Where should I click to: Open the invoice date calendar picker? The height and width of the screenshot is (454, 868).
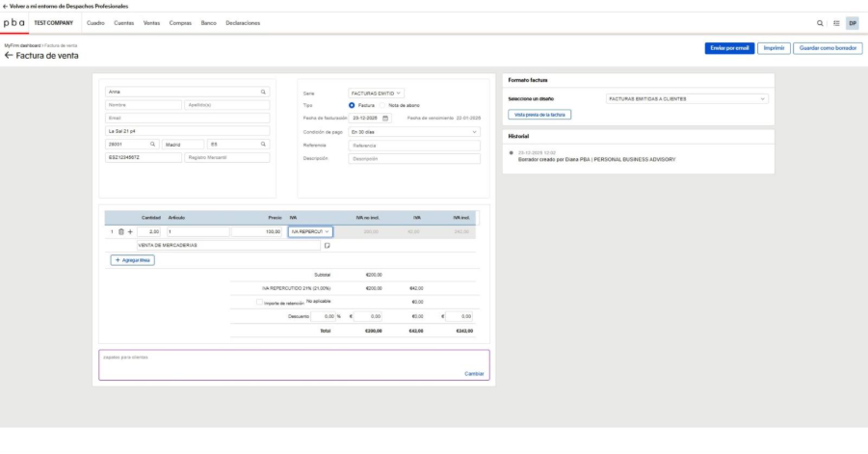pos(386,118)
